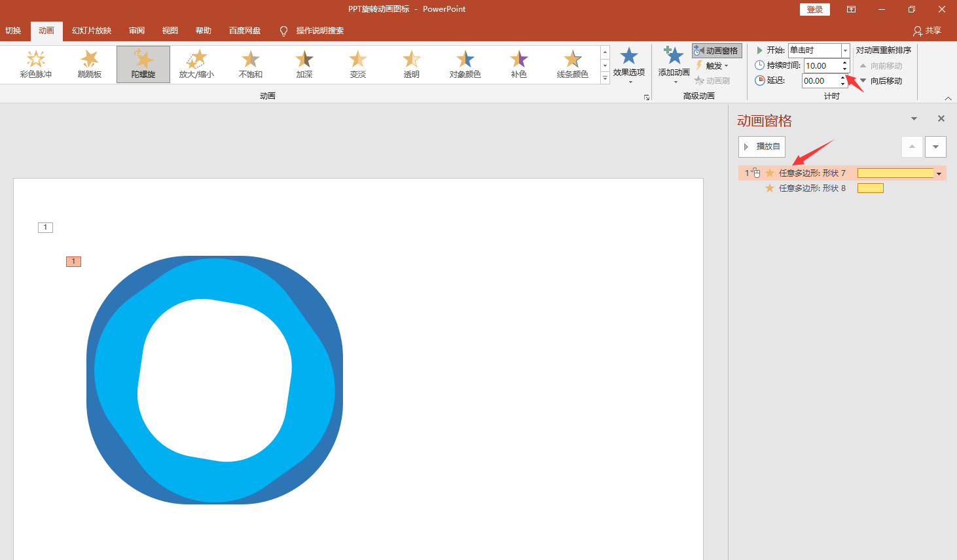This screenshot has height=560, width=957.
Task: Click the 添加动画 icon
Action: pos(674,56)
